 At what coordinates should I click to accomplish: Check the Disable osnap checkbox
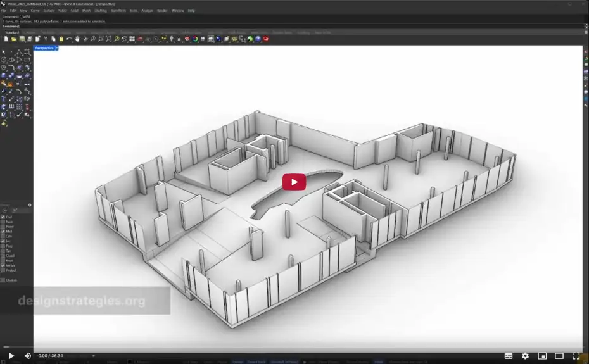click(3, 280)
